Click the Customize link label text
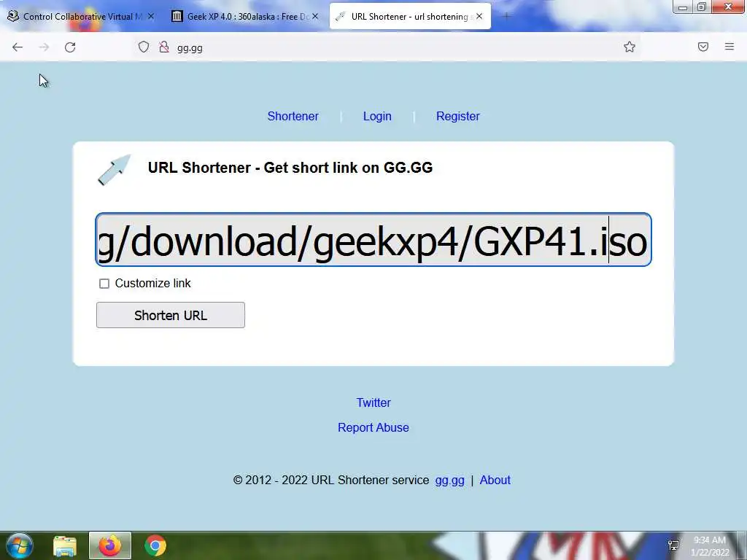The width and height of the screenshot is (747, 560). [x=153, y=284]
